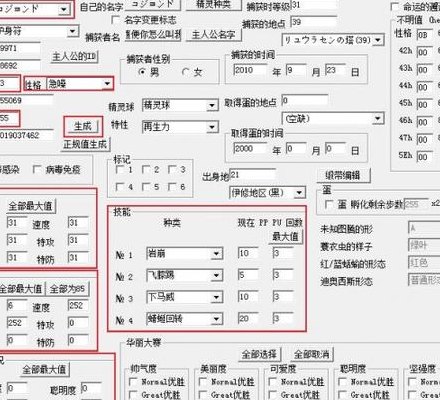Click the 出身地 field showing 21

(252, 175)
